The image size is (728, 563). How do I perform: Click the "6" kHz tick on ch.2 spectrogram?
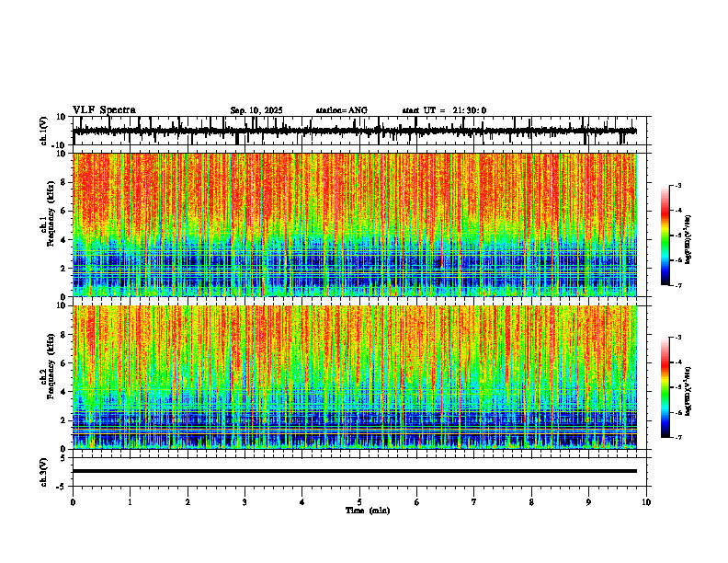click(64, 363)
